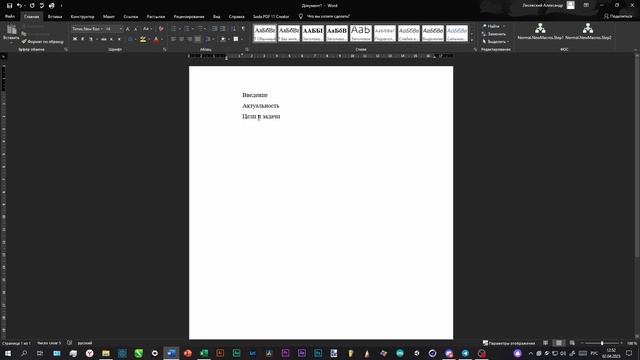Toggle superscript formatting
The height and width of the screenshot is (360, 640).
[x=119, y=39]
